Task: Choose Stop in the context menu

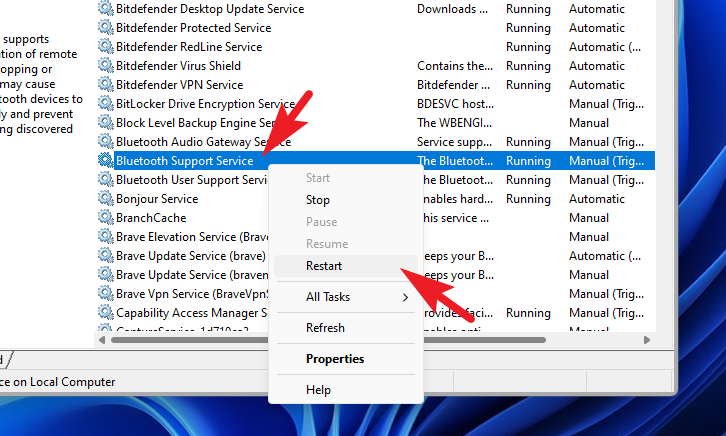Action: [346, 200]
